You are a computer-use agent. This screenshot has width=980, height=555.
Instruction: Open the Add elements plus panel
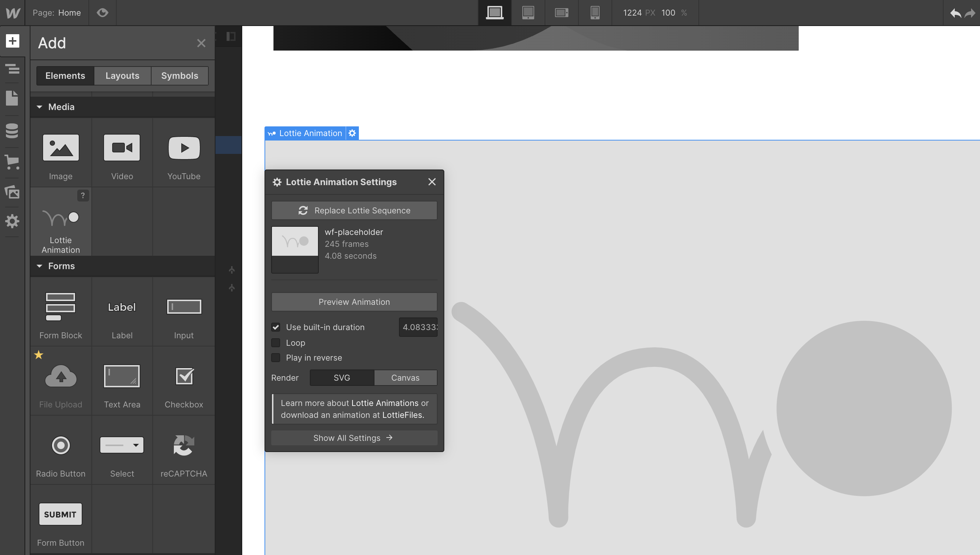pyautogui.click(x=13, y=41)
